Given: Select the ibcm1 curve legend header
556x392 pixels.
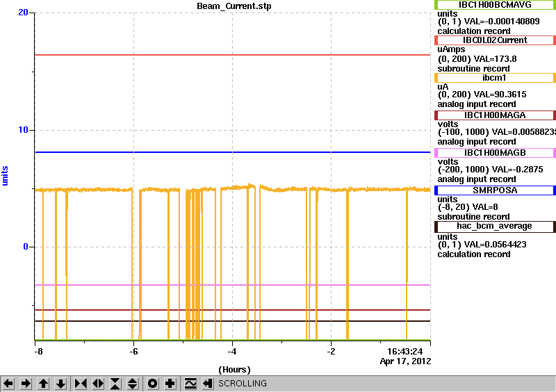Looking at the screenshot, I should pyautogui.click(x=495, y=78).
